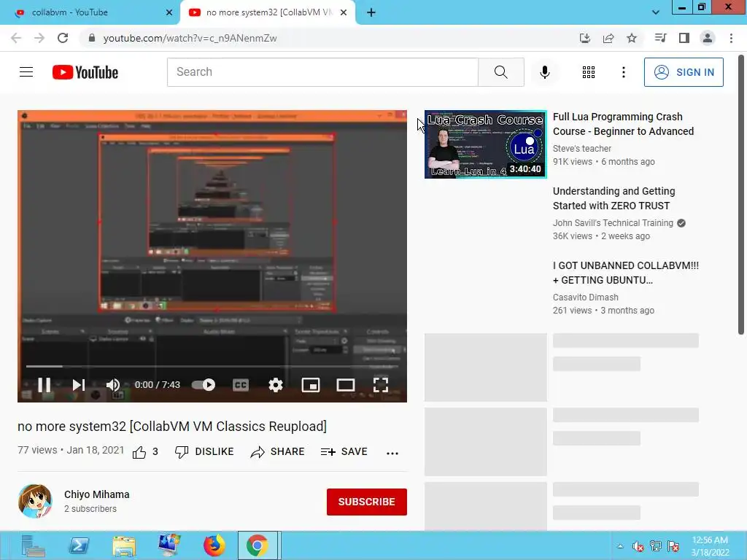Open Firefox from taskbar
747x560 pixels.
(214, 545)
